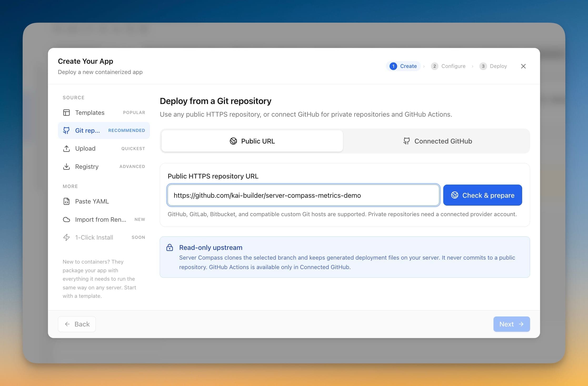Click the 'Create Your App' title
Screen dimensions: 588x386
86,61
